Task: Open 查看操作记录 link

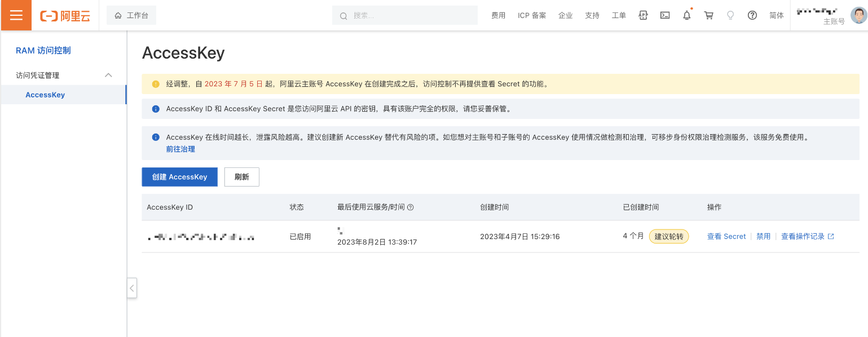Action: [803, 237]
